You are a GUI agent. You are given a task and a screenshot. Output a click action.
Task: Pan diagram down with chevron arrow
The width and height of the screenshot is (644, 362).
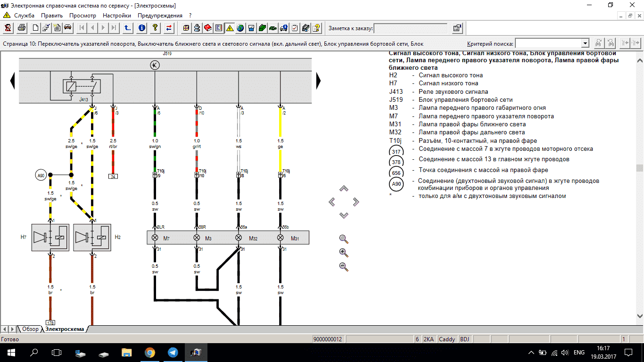coord(344,215)
